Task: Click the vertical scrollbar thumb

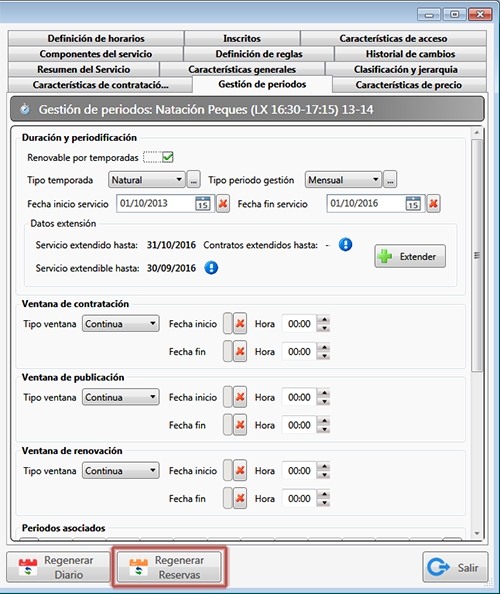Action: click(x=477, y=255)
